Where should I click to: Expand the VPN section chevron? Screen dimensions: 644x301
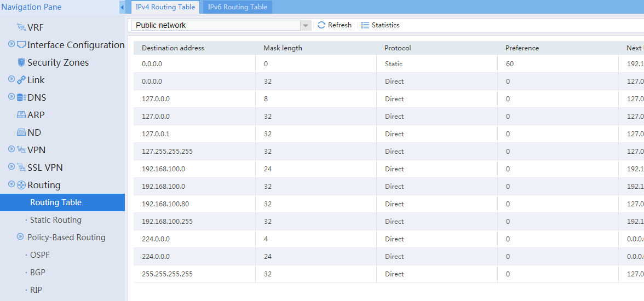pyautogui.click(x=12, y=149)
